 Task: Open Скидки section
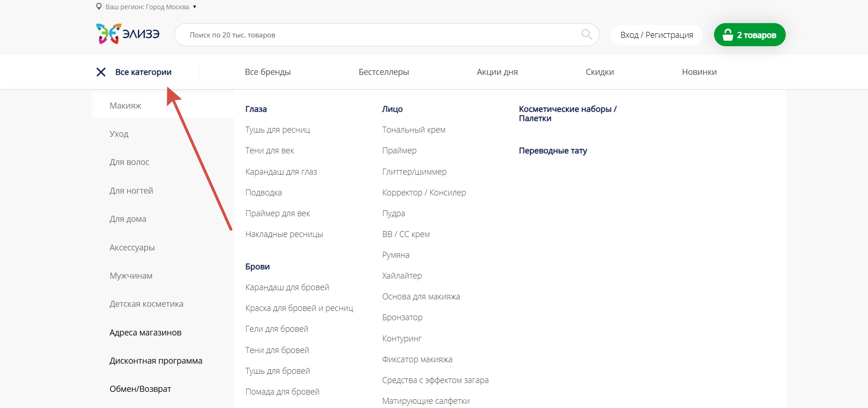pyautogui.click(x=600, y=72)
